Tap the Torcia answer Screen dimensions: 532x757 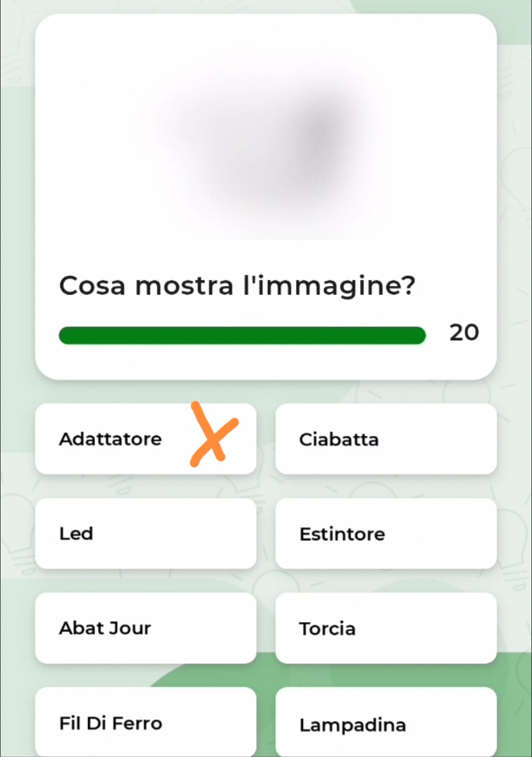pos(386,628)
